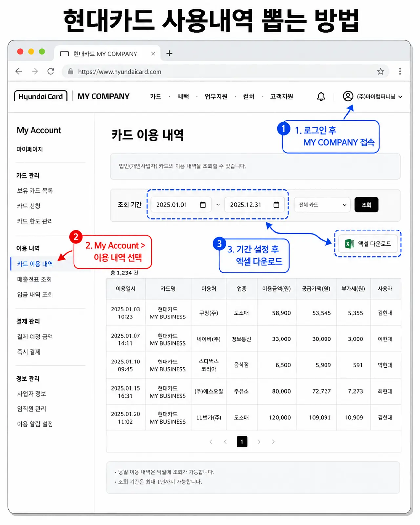Click the 이용금액(원) column header

277,289
